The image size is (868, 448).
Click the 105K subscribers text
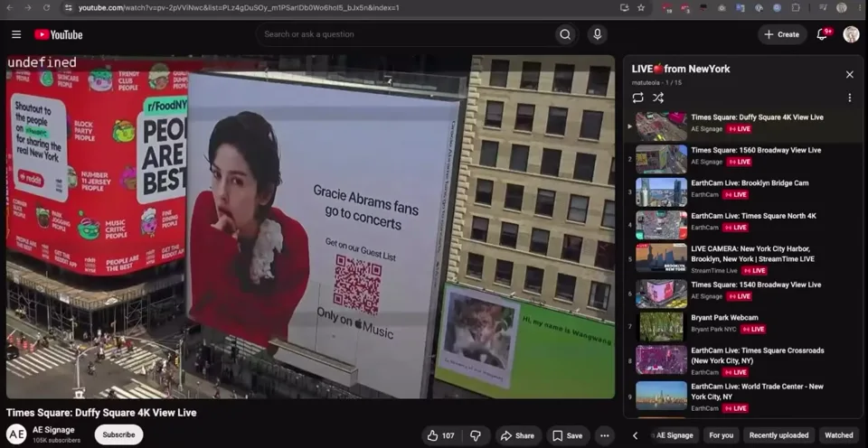tap(56, 440)
